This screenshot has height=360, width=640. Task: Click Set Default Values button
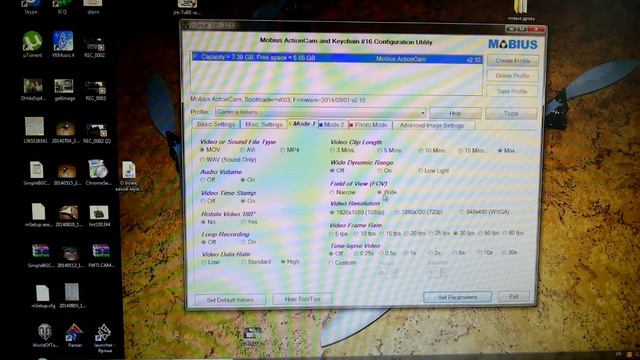click(x=230, y=300)
